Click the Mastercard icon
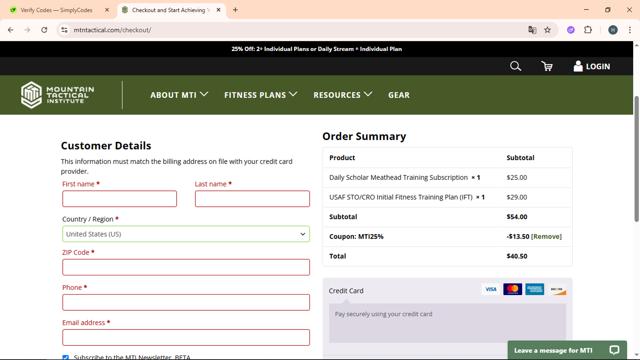 coord(513,289)
